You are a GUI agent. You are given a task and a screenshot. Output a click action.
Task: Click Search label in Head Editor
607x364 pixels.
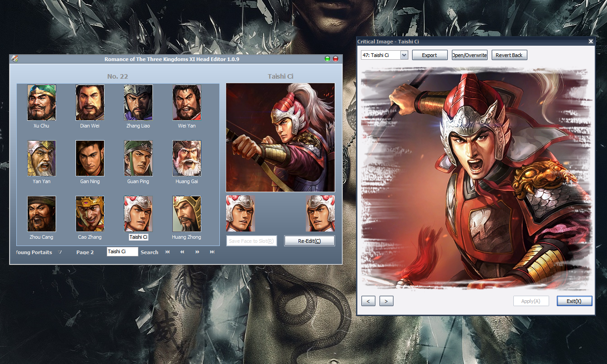click(149, 252)
